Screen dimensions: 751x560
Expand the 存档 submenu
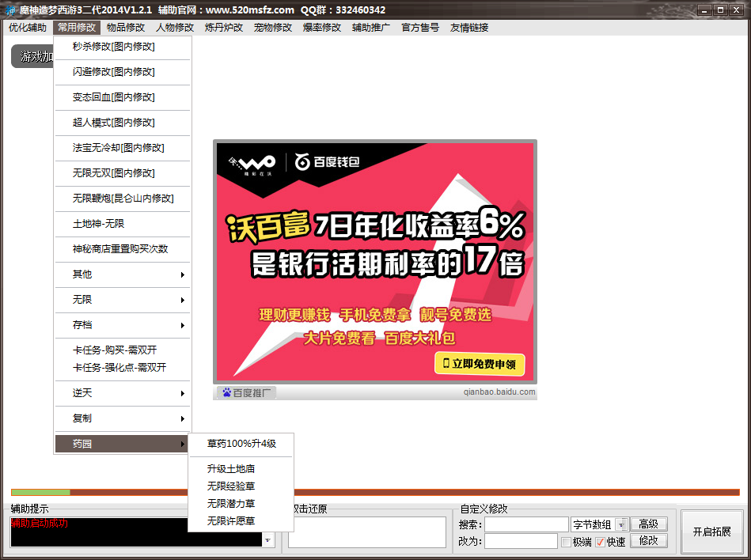(x=123, y=325)
